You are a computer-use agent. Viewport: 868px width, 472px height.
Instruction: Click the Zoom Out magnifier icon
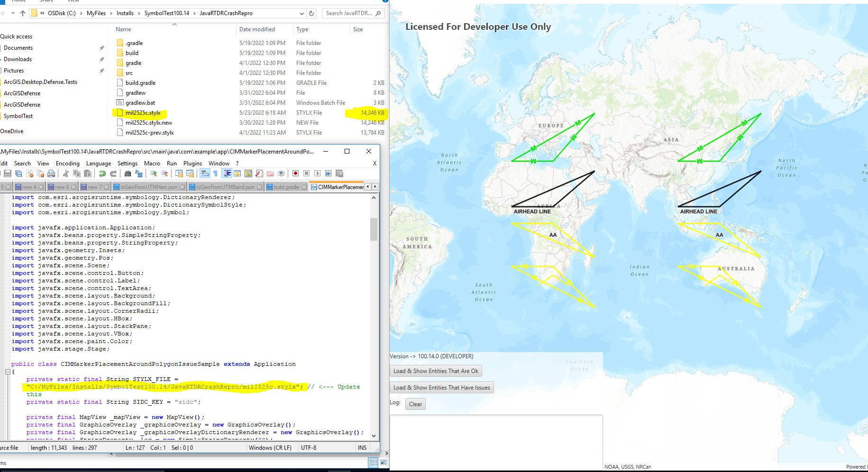pyautogui.click(x=164, y=173)
